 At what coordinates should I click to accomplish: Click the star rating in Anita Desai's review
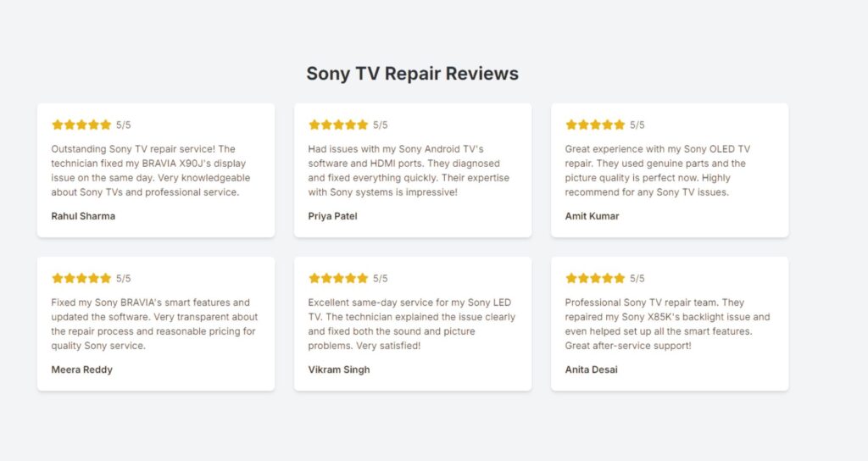tap(595, 278)
